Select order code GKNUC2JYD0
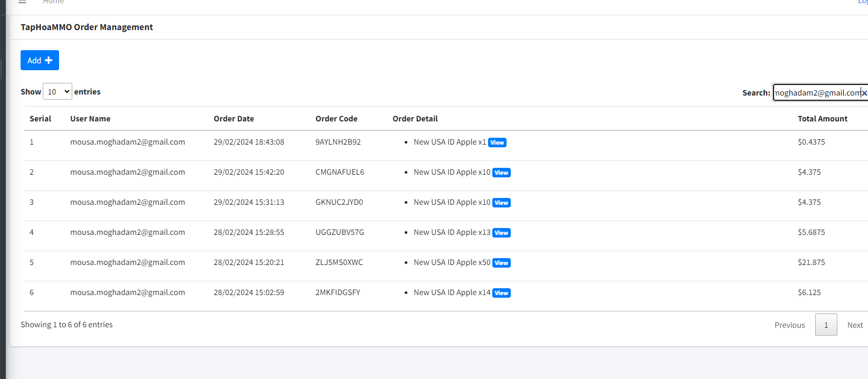Viewport: 868px width, 379px height. [x=339, y=202]
